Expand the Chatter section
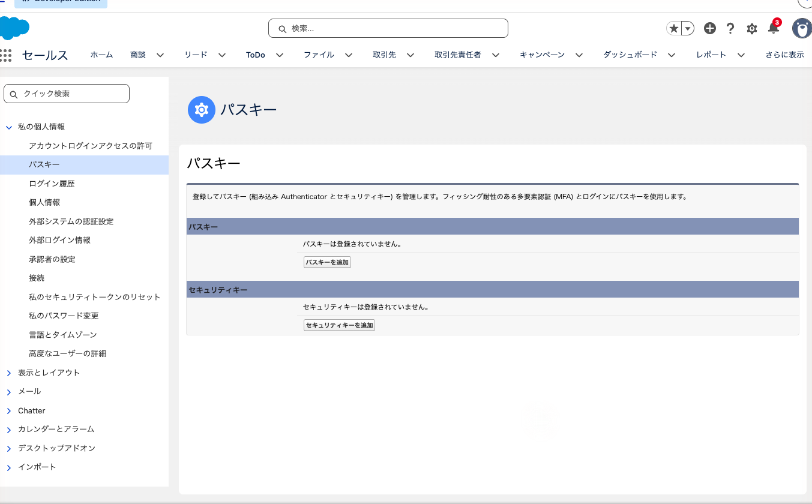 (x=9, y=411)
